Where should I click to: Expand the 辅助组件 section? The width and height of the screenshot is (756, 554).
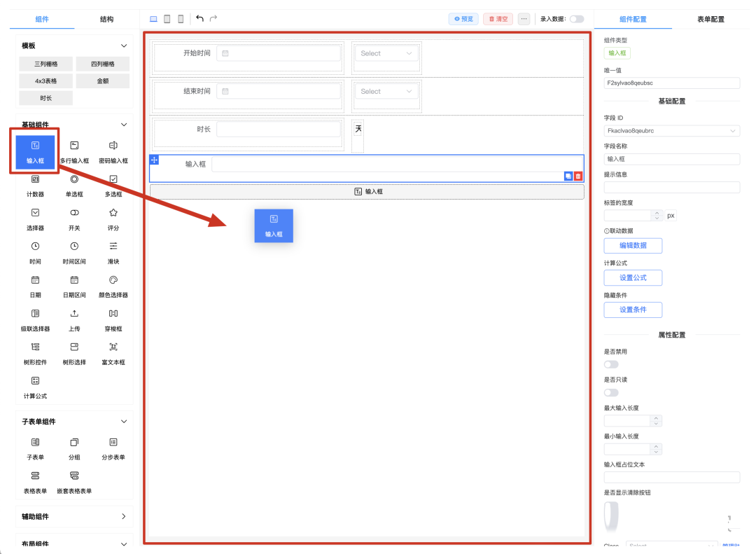click(x=124, y=517)
